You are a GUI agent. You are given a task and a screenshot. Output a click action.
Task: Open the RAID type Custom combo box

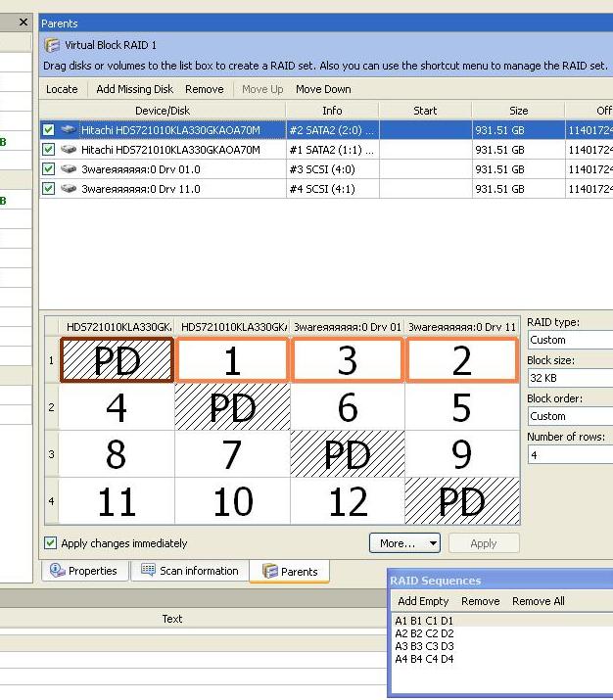[570, 340]
